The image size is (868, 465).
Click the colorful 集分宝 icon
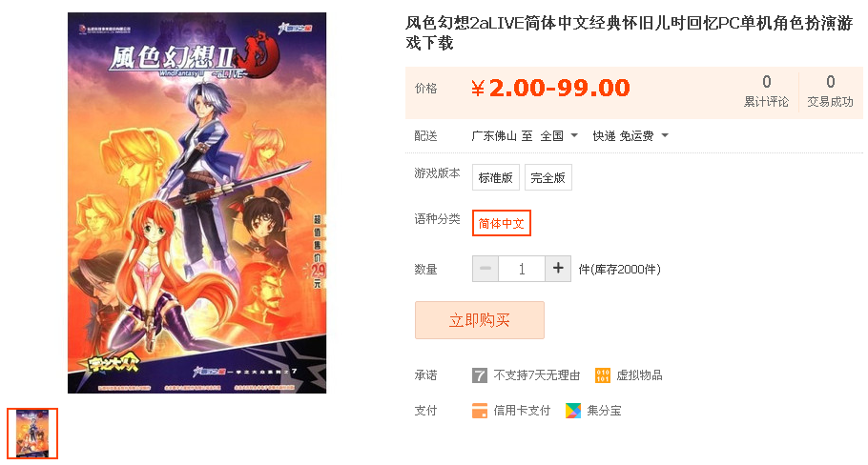(573, 411)
